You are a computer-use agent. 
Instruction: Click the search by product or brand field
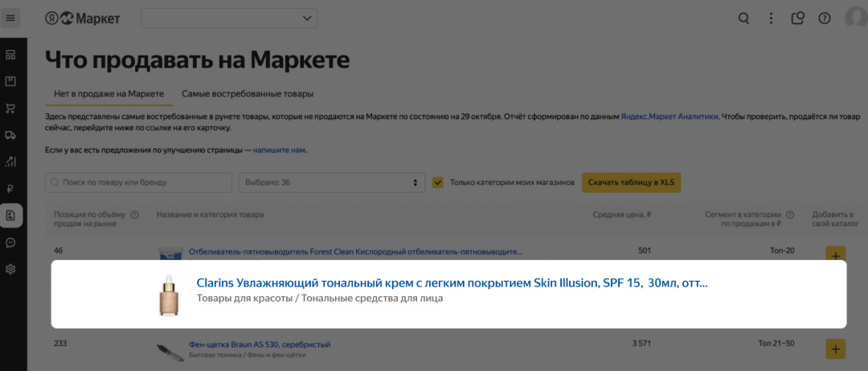[x=138, y=183]
